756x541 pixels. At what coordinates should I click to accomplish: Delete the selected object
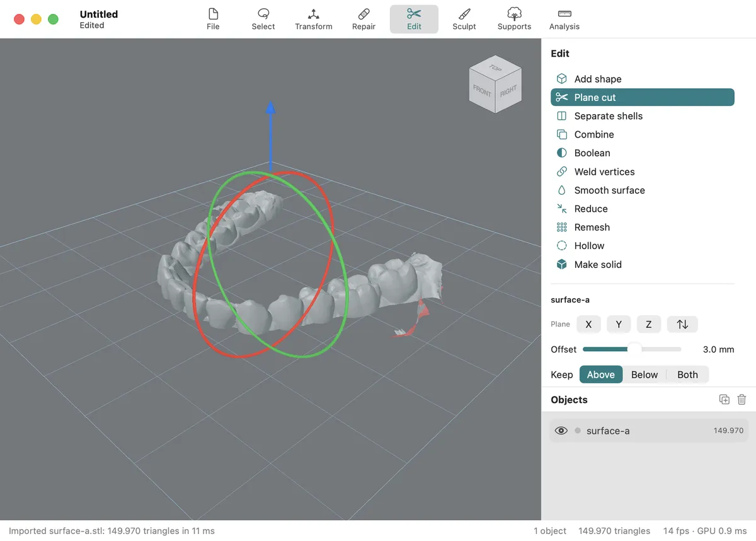point(742,400)
